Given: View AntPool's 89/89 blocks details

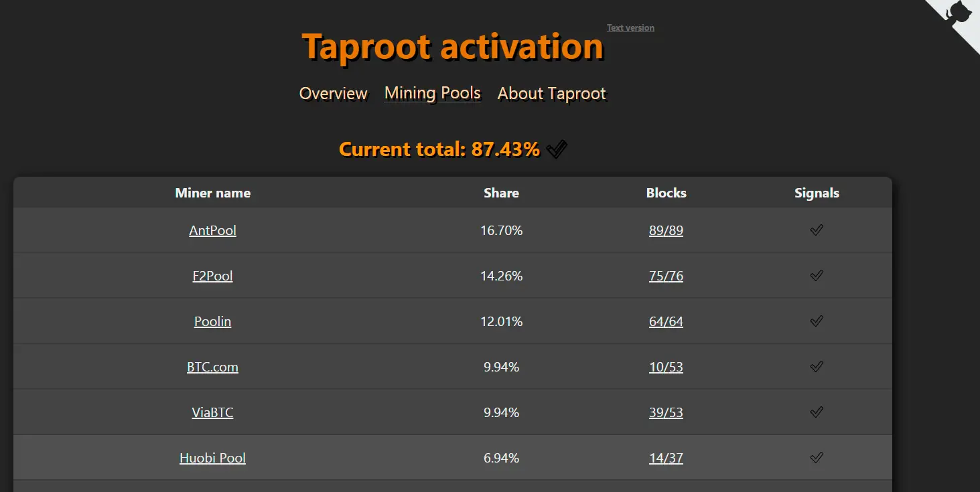Looking at the screenshot, I should [x=666, y=230].
